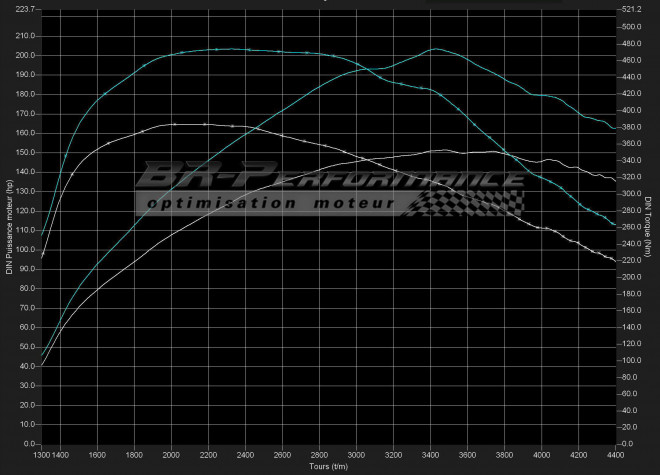Click the 2000 tick on the RPM axis
Viewport: 660px width, 475px height.
coord(172,455)
